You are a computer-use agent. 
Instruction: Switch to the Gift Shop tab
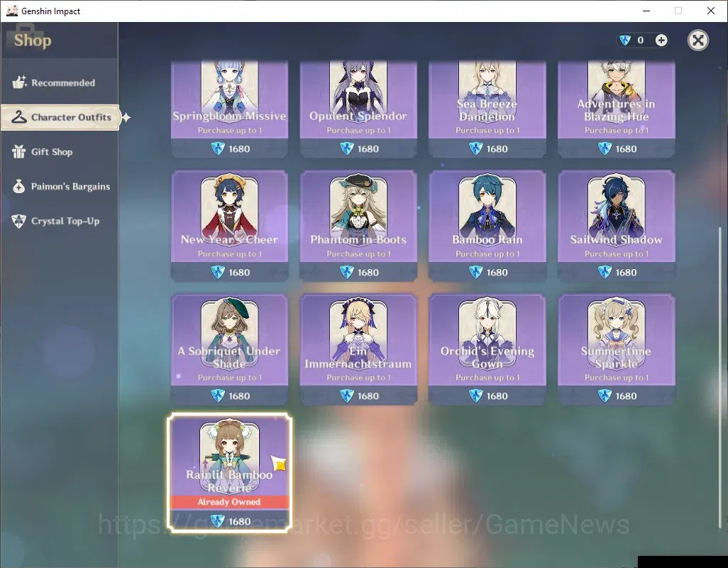point(60,152)
